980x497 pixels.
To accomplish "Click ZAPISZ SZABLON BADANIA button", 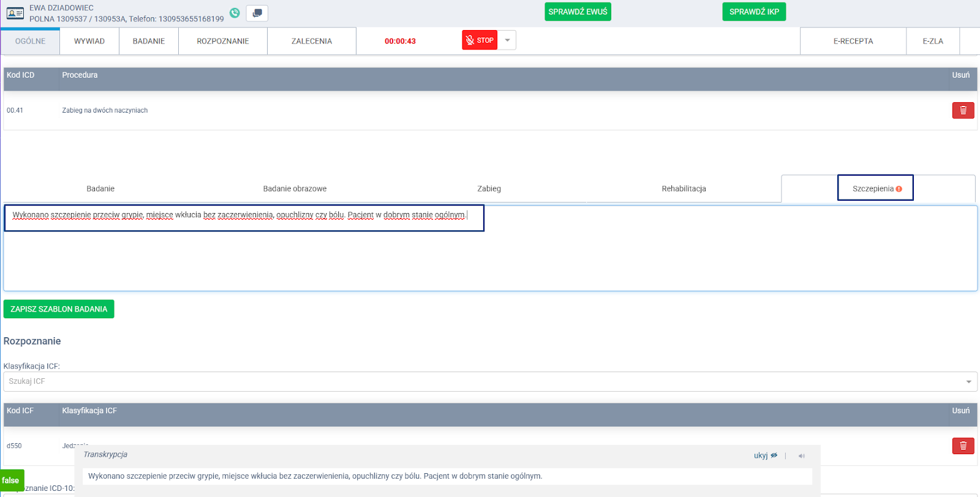I will tap(59, 309).
